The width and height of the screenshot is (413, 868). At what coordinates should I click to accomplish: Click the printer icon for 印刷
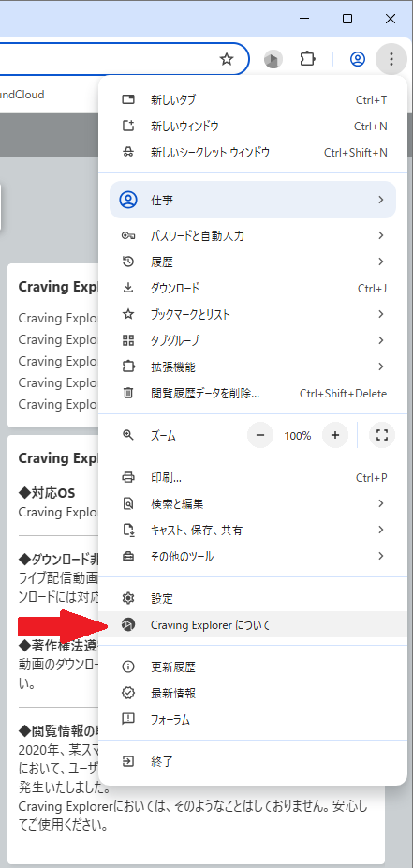point(128,477)
